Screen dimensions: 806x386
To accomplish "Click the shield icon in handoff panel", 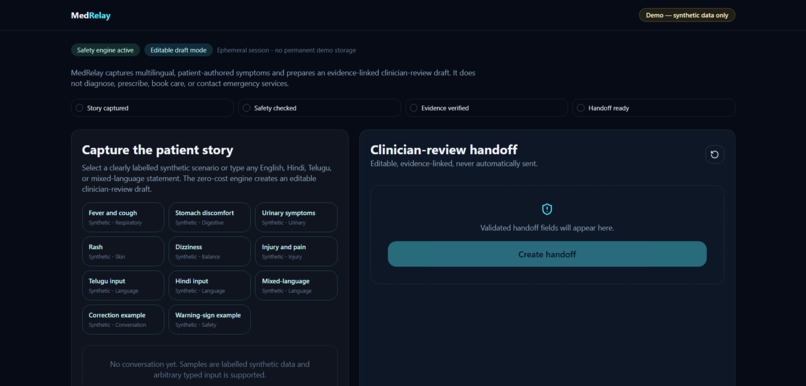I will pos(547,209).
